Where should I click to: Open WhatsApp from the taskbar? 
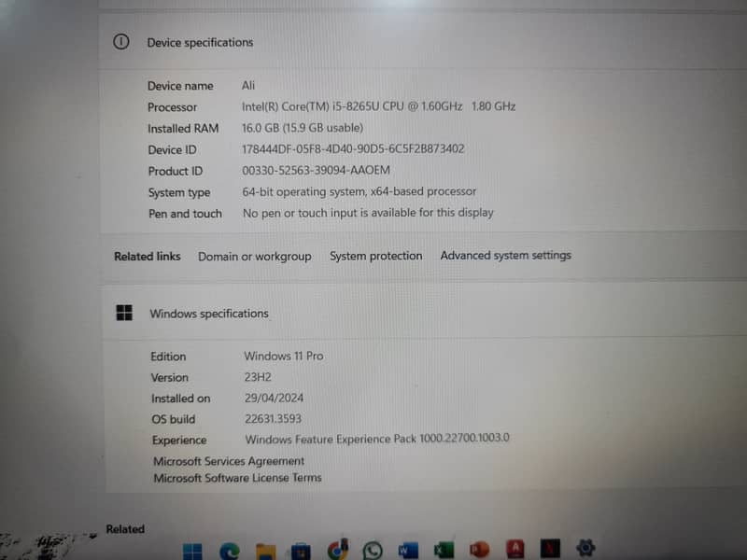(373, 550)
